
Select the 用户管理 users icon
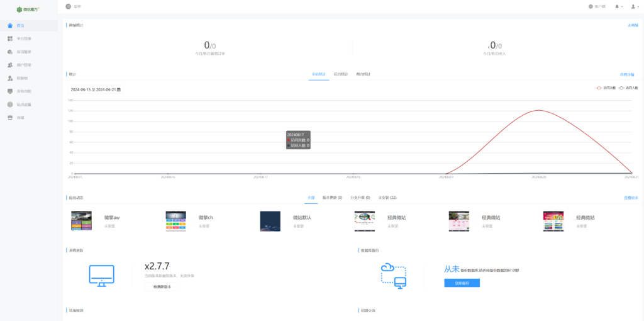pos(9,65)
